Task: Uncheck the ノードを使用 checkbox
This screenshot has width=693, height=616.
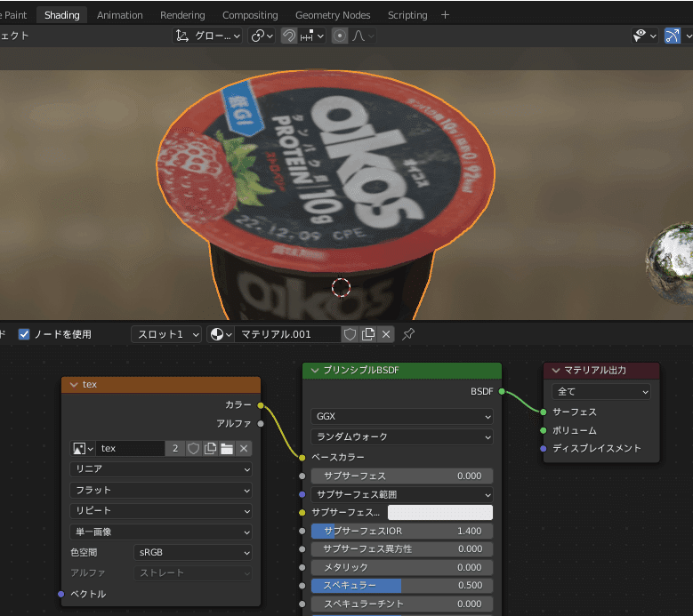Action: click(24, 334)
